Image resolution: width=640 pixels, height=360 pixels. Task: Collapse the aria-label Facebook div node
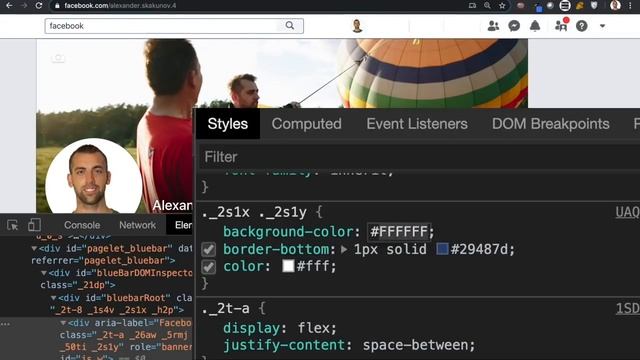coord(63,322)
